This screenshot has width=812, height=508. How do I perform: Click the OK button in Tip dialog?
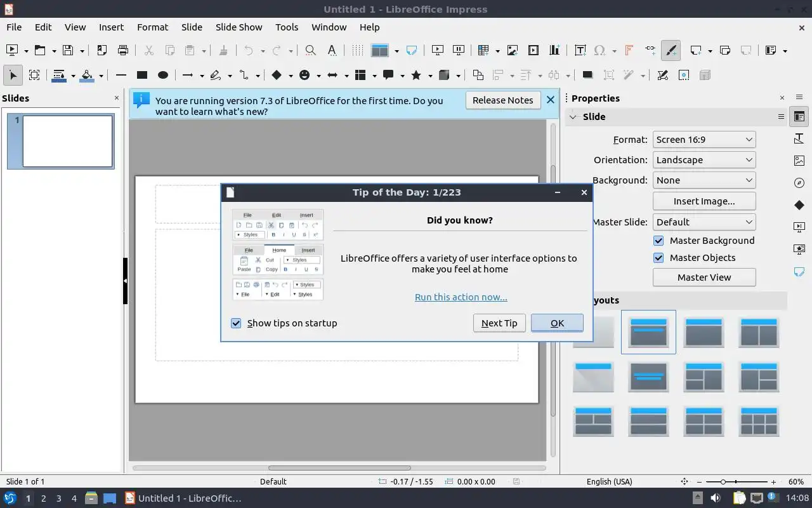[x=557, y=323]
